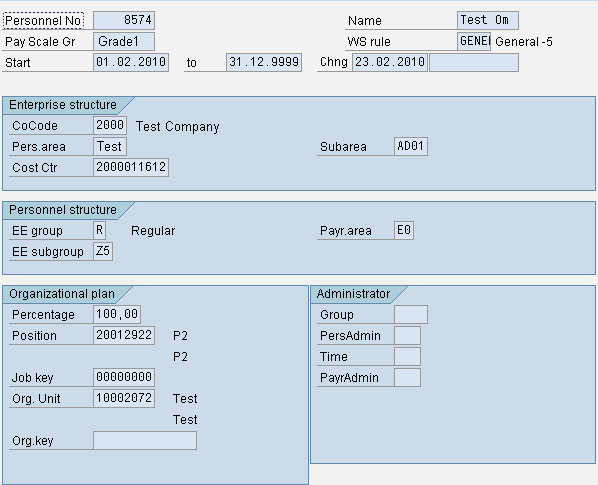Click the empty field next to Chng date
Screen dimensions: 598x485
click(474, 62)
